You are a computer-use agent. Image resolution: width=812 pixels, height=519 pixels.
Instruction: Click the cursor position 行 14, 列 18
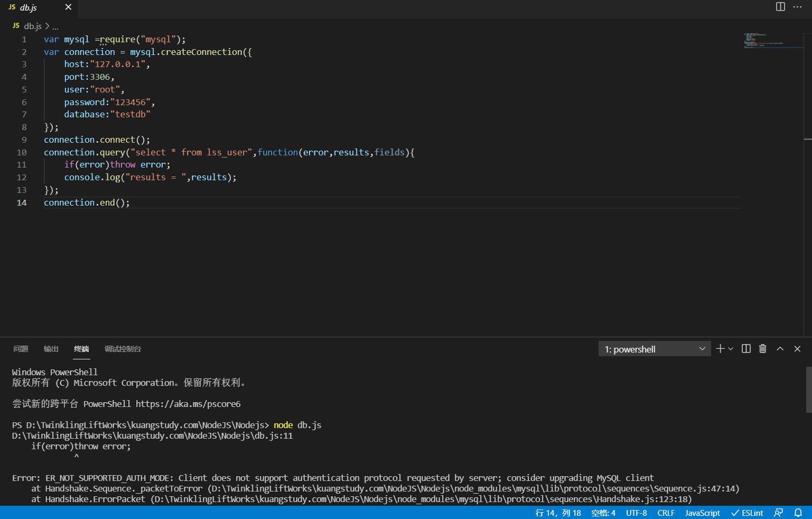pos(558,513)
